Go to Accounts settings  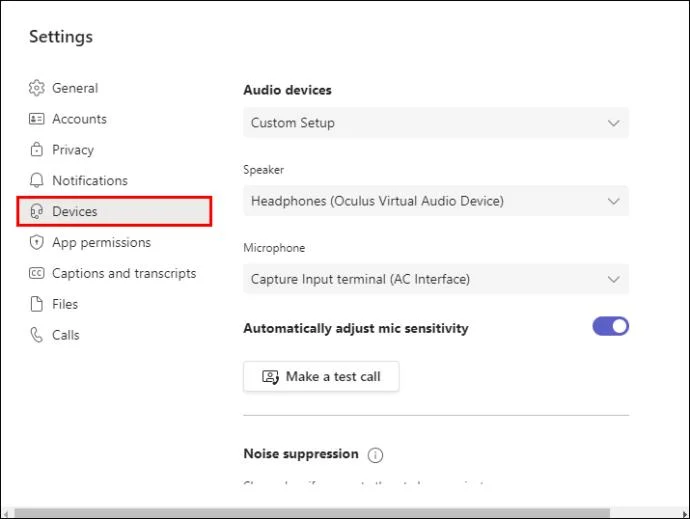pos(79,119)
